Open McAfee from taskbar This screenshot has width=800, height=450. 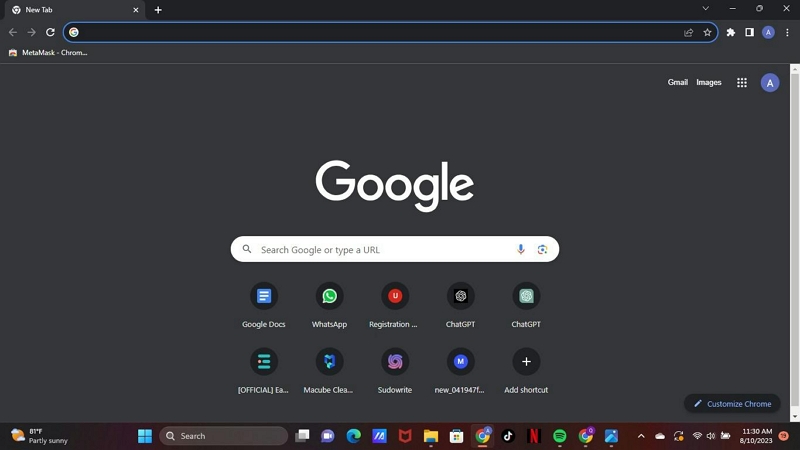(x=405, y=436)
